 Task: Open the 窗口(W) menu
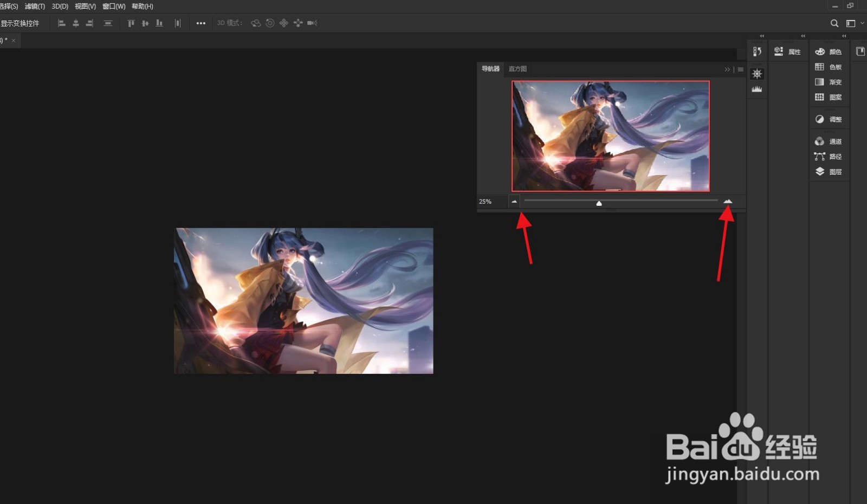tap(114, 7)
